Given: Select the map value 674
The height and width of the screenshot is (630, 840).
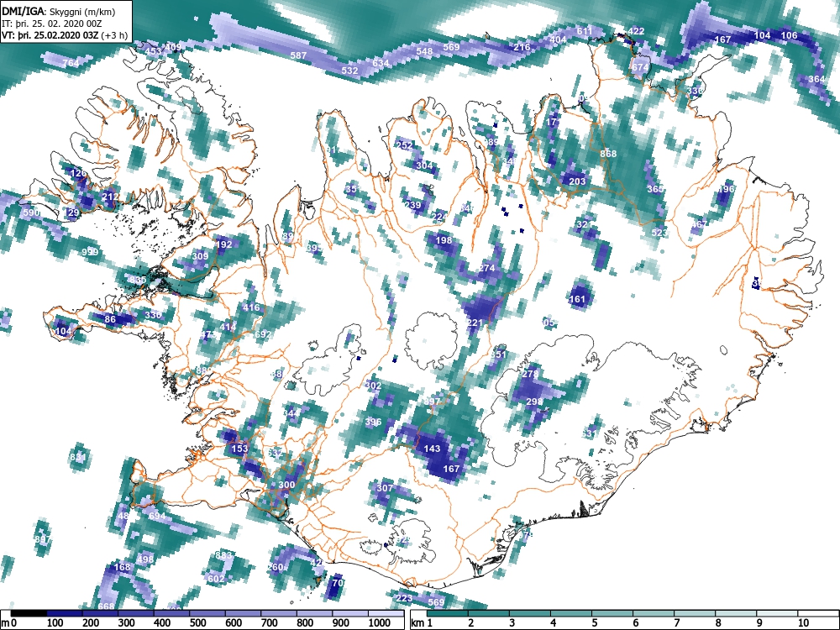Looking at the screenshot, I should tap(639, 67).
